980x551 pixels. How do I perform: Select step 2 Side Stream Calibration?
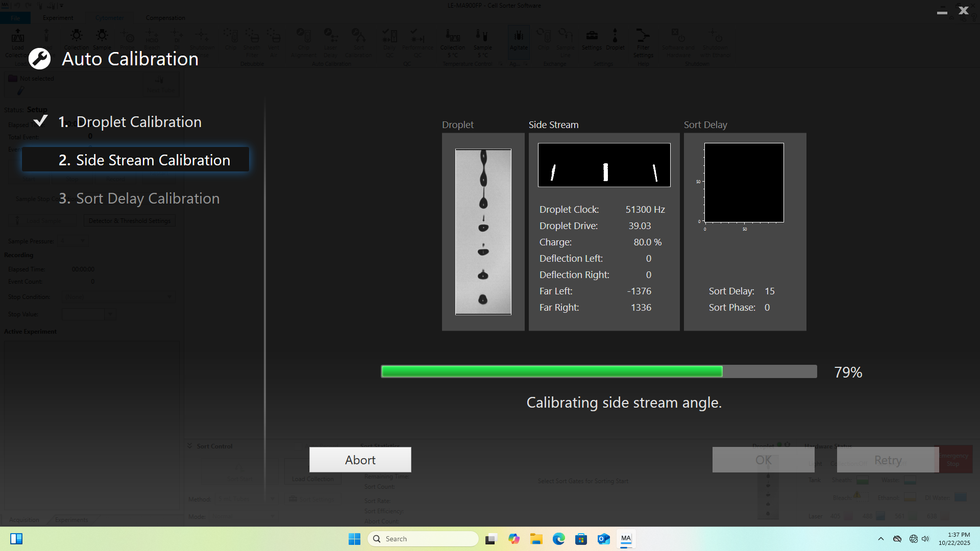[136, 160]
